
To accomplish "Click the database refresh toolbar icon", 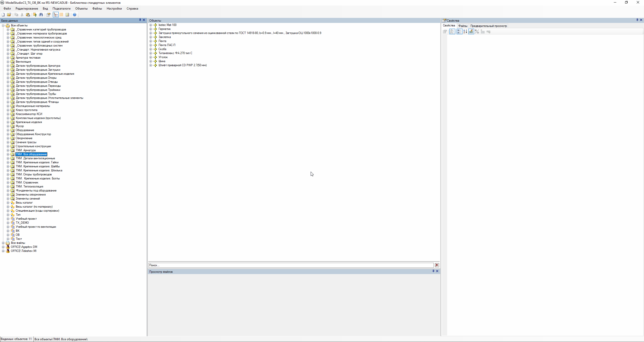I will (x=35, y=15).
